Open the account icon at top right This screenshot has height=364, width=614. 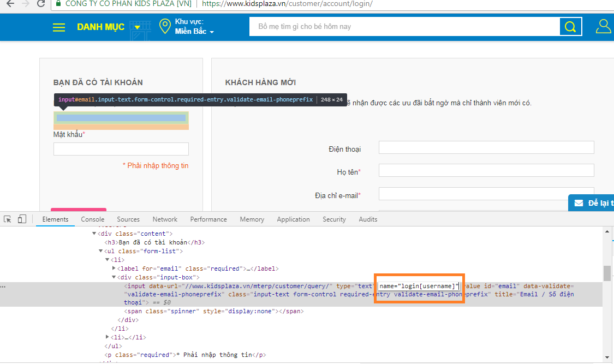pyautogui.click(x=603, y=25)
